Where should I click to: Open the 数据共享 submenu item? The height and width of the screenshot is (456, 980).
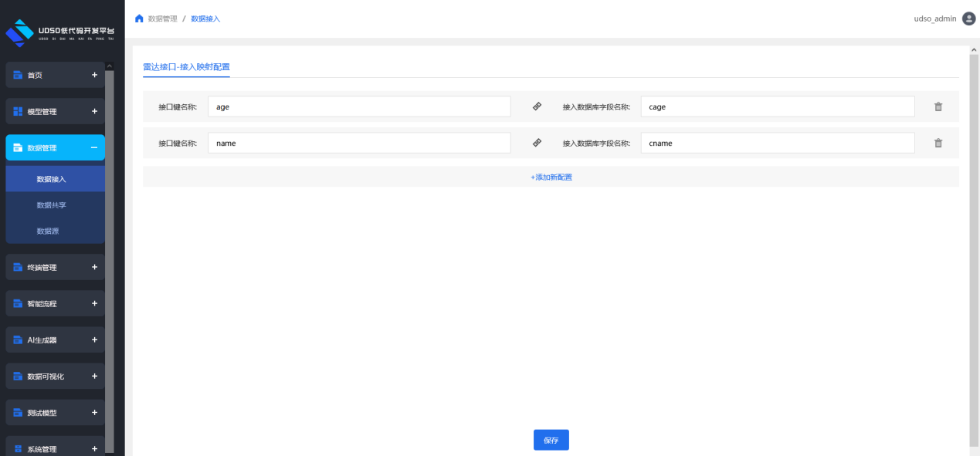(52, 205)
